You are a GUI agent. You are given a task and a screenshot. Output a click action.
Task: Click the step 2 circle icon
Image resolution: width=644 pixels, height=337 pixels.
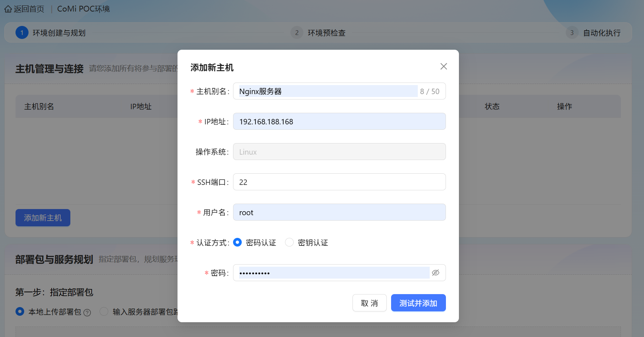pos(297,33)
